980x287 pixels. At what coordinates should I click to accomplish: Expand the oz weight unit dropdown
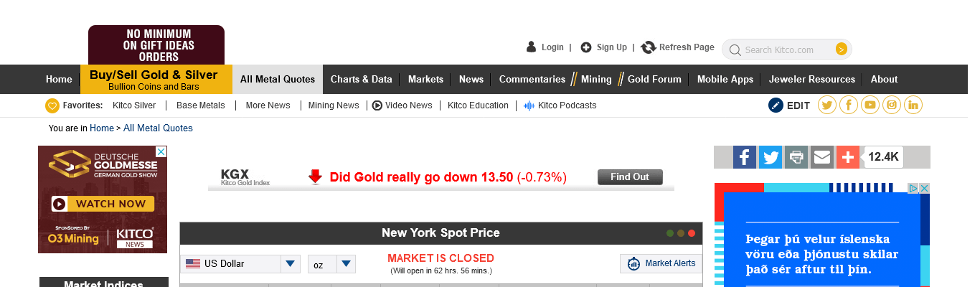[331, 264]
